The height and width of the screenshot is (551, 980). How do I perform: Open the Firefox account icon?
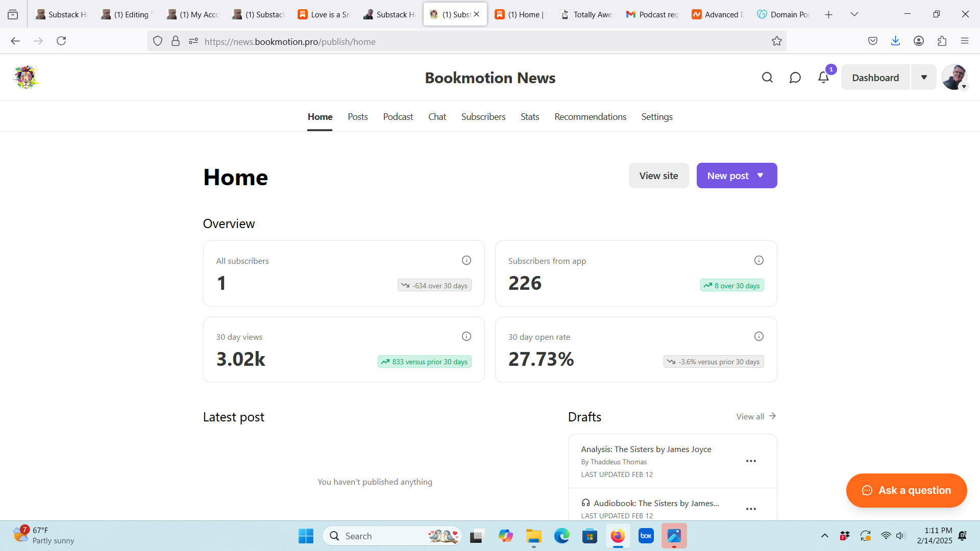(x=919, y=41)
